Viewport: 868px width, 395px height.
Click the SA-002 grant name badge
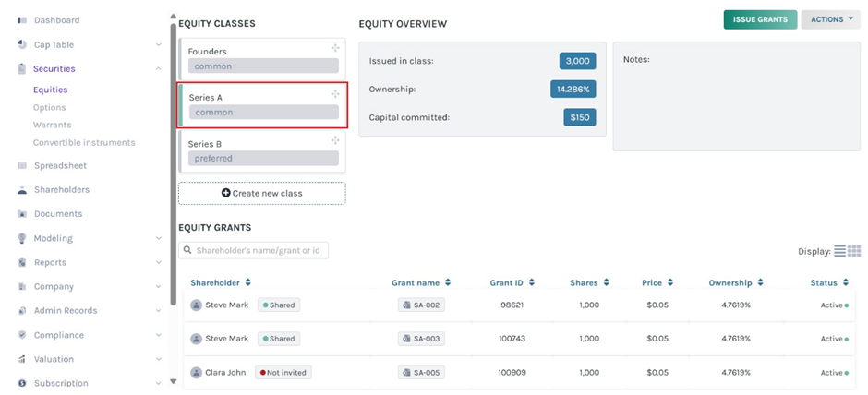point(421,305)
